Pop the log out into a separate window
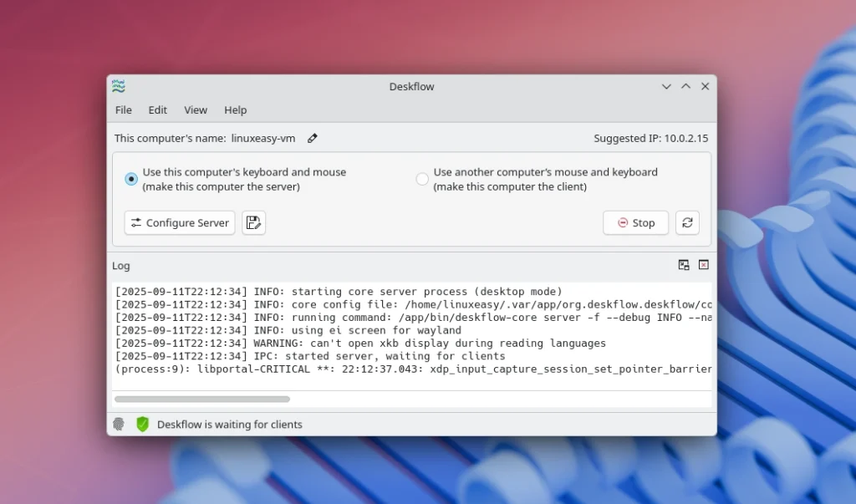This screenshot has width=856, height=504. pyautogui.click(x=684, y=265)
